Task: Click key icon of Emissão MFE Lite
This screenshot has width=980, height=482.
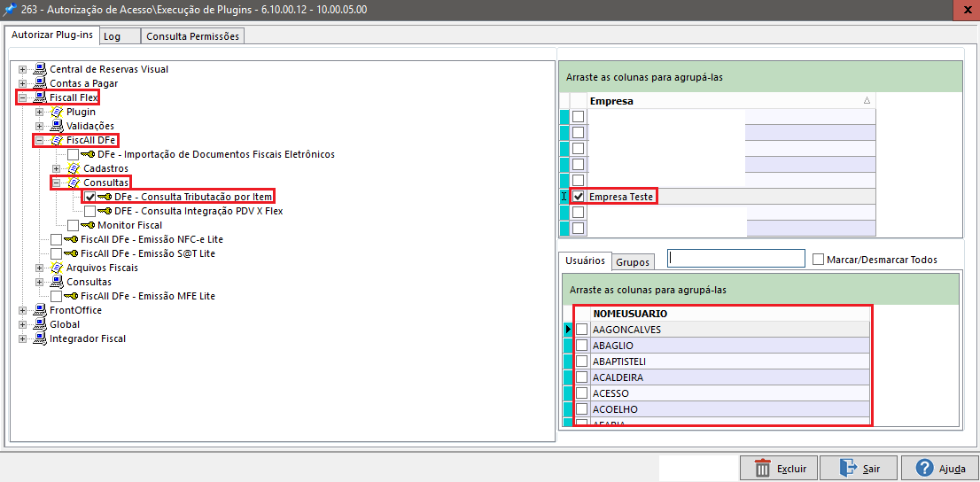Action: pos(71,296)
